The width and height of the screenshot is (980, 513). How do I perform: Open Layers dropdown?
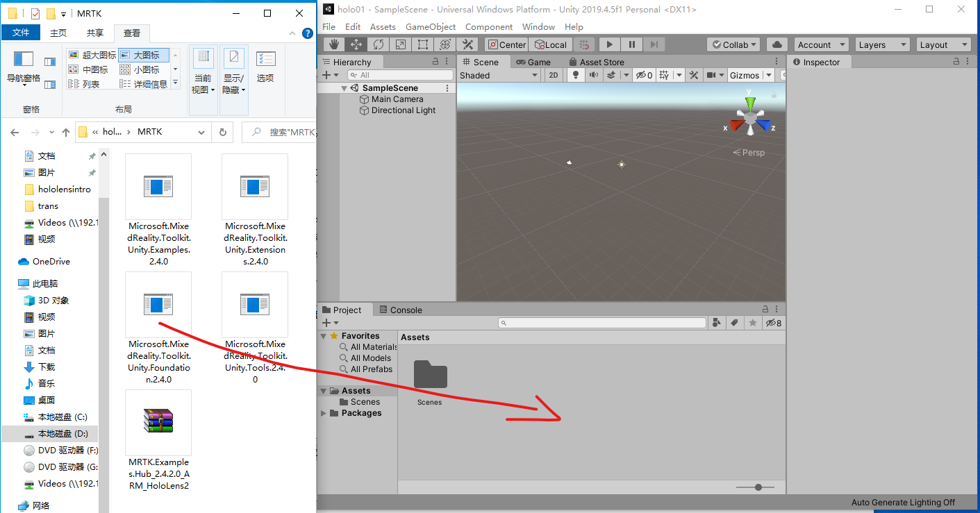(883, 44)
